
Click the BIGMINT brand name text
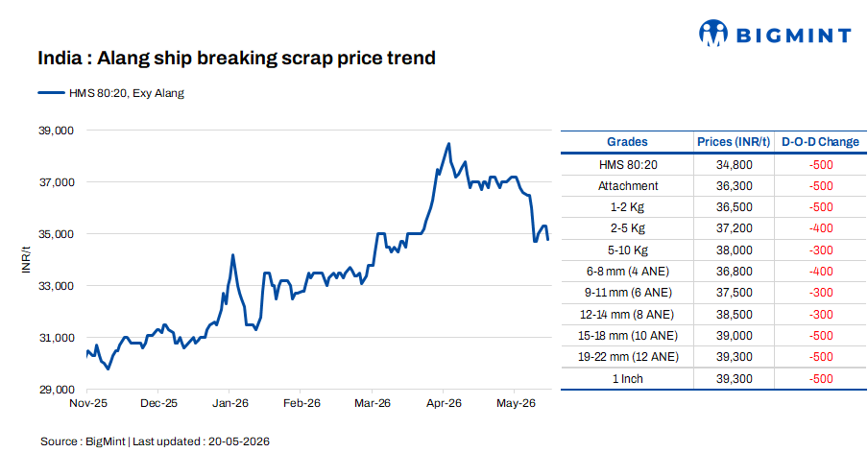793,36
